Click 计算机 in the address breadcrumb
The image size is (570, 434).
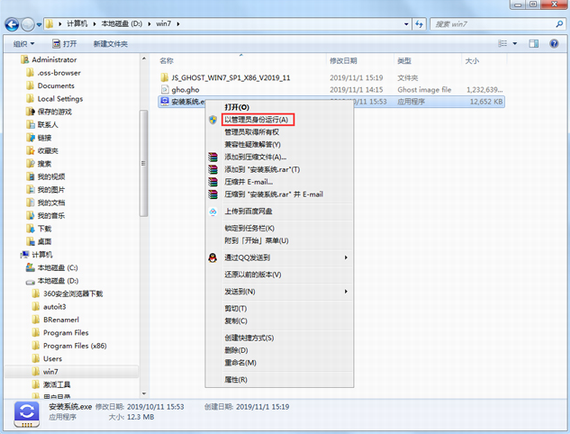(77, 24)
